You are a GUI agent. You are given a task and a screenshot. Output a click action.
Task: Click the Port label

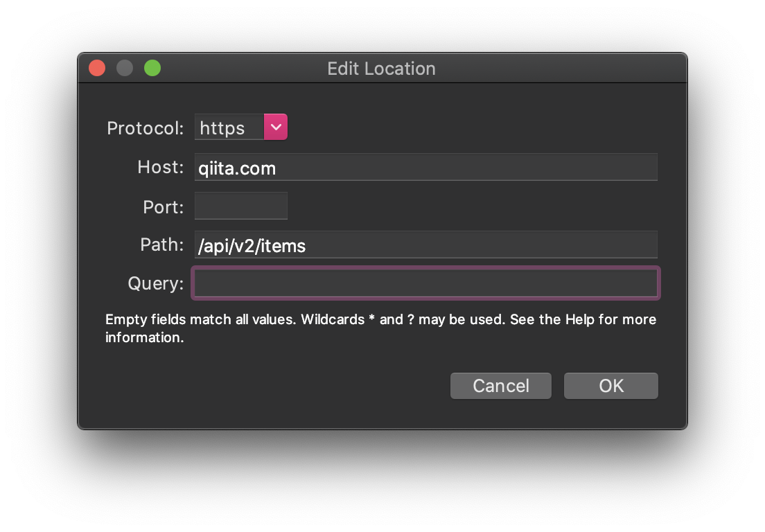[164, 207]
